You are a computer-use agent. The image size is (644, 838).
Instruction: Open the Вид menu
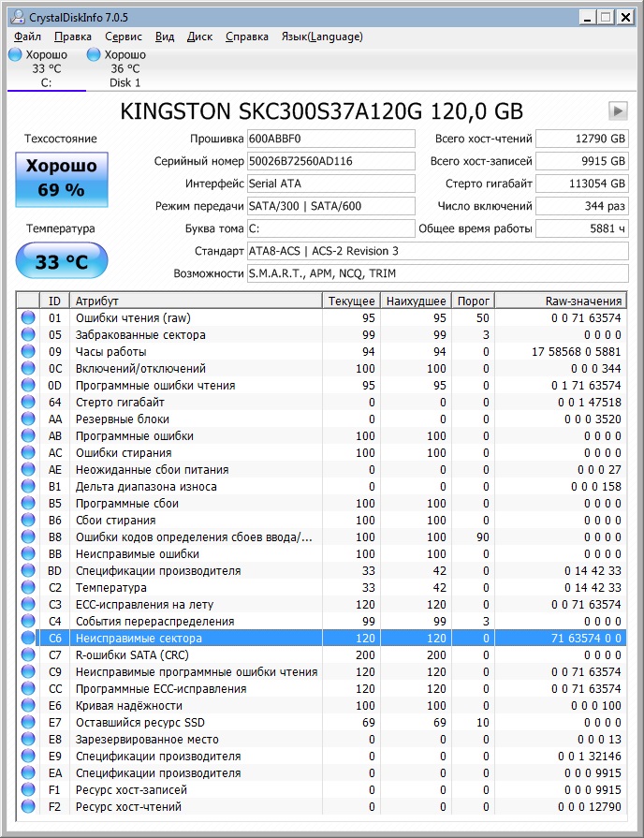pyautogui.click(x=165, y=37)
